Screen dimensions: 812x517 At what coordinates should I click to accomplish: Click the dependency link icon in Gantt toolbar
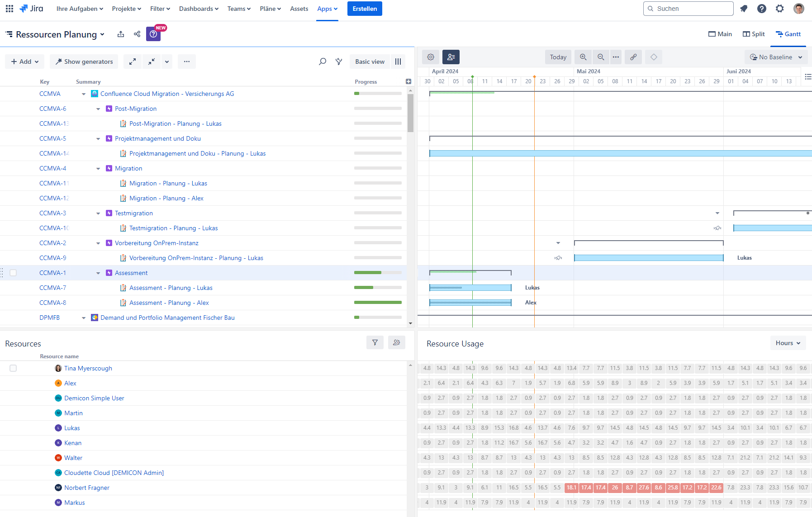[x=633, y=57]
